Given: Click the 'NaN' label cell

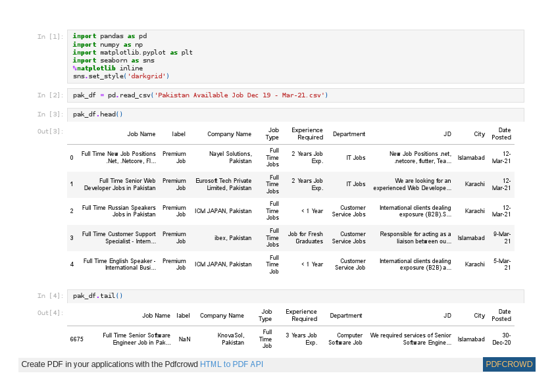Looking at the screenshot, I should (x=184, y=339).
